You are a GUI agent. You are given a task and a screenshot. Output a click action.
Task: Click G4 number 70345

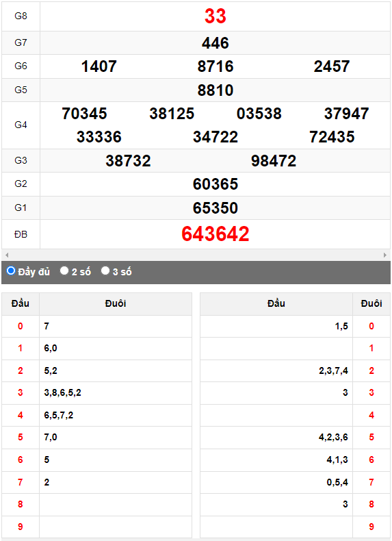pos(84,114)
